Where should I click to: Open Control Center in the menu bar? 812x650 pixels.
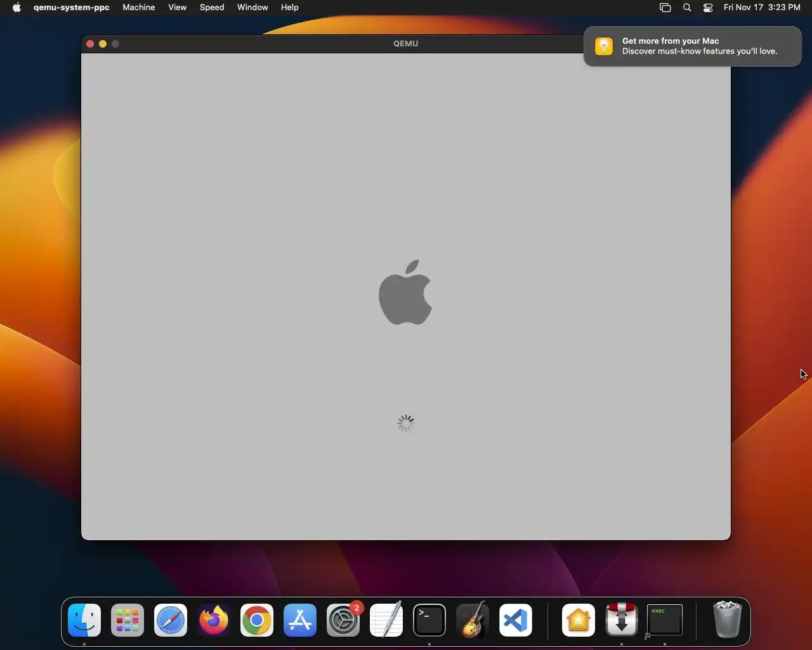708,8
